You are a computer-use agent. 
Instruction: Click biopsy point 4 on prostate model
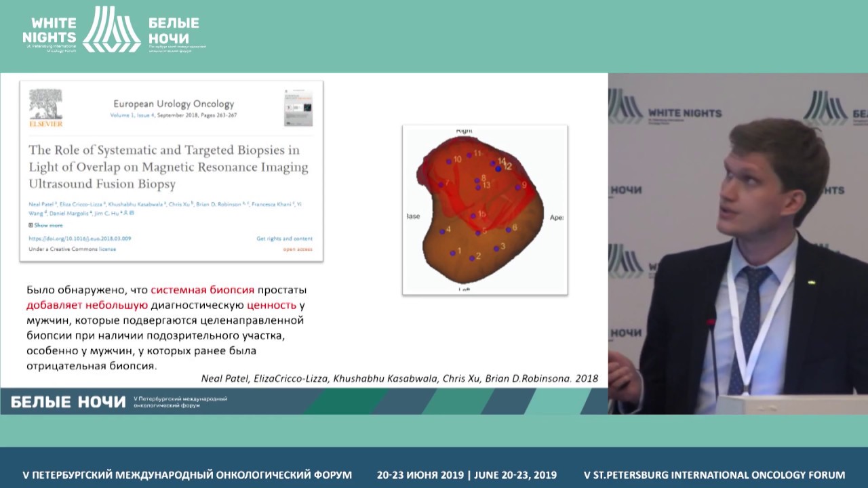click(x=441, y=231)
